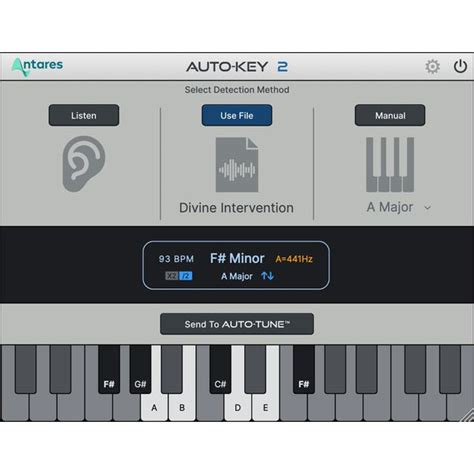Viewport: 474px width, 474px height.
Task: Toggle the X2 tempo multiplier
Action: point(172,276)
